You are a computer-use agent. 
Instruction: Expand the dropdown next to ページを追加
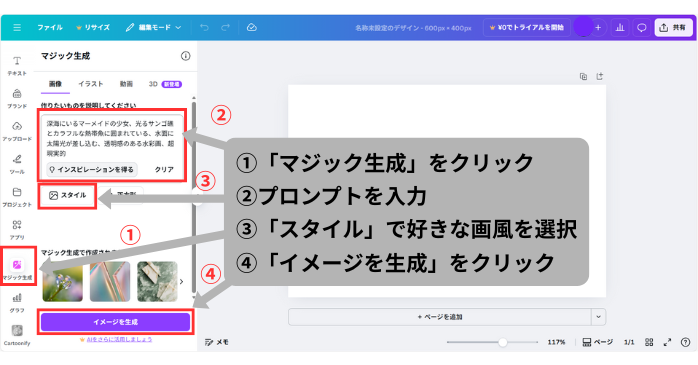[598, 317]
